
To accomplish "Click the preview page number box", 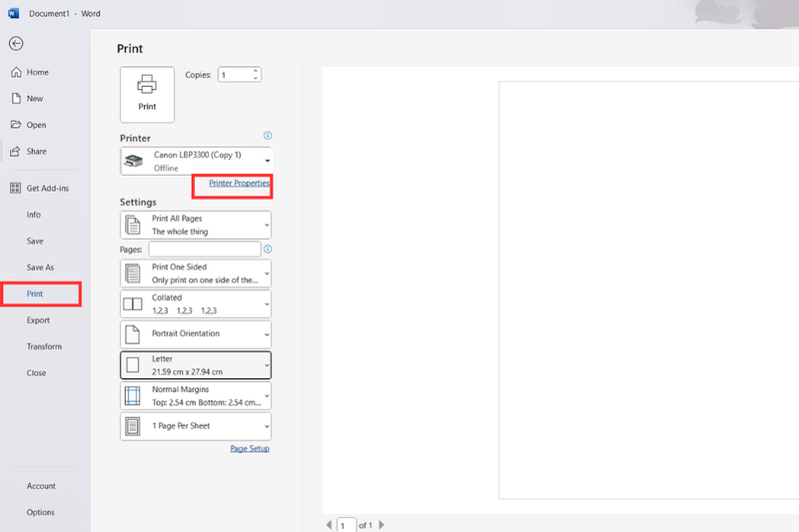I will pyautogui.click(x=347, y=525).
